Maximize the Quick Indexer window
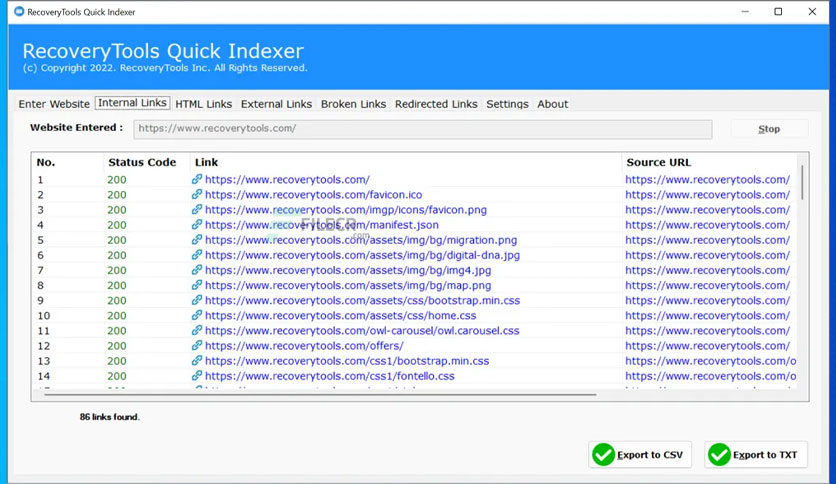836x484 pixels. click(778, 12)
